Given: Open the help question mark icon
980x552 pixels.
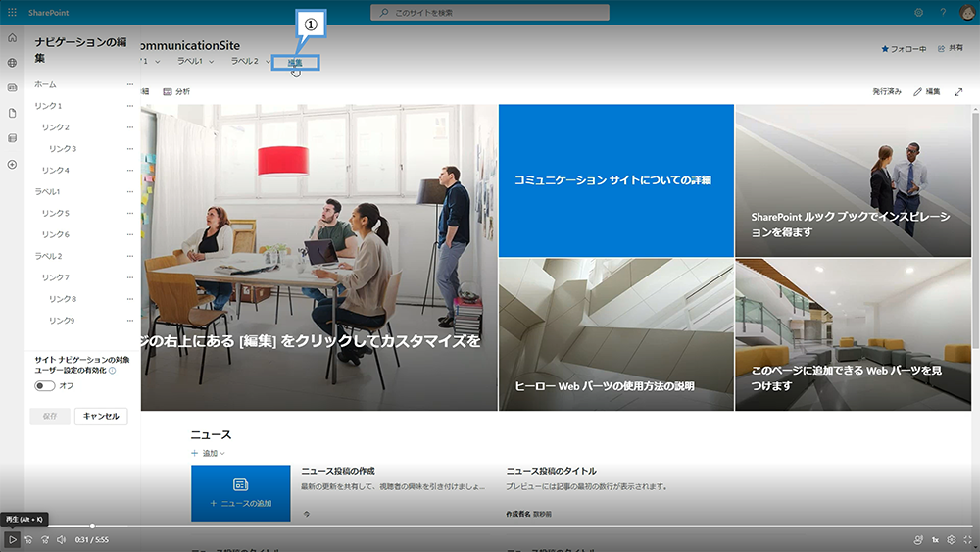Looking at the screenshot, I should click(x=943, y=12).
